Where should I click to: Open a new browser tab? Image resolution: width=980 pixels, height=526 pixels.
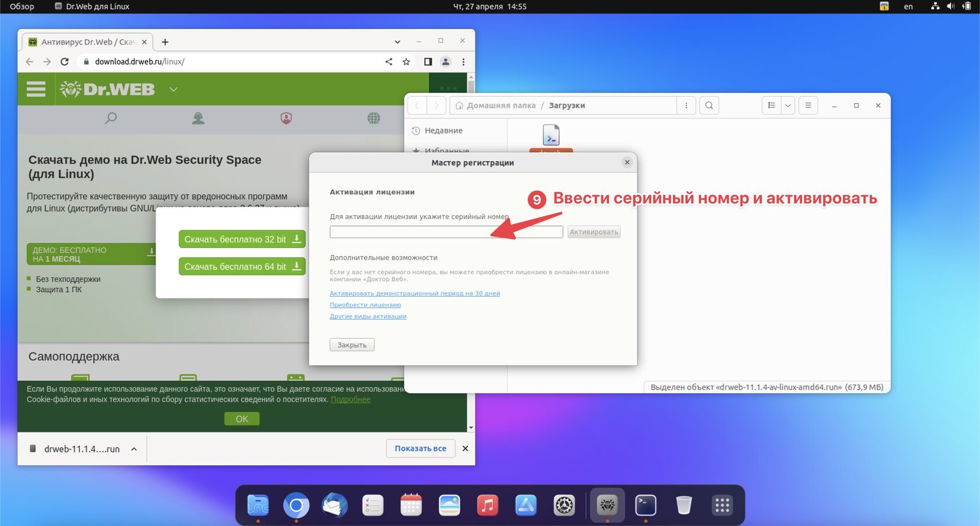tap(165, 42)
